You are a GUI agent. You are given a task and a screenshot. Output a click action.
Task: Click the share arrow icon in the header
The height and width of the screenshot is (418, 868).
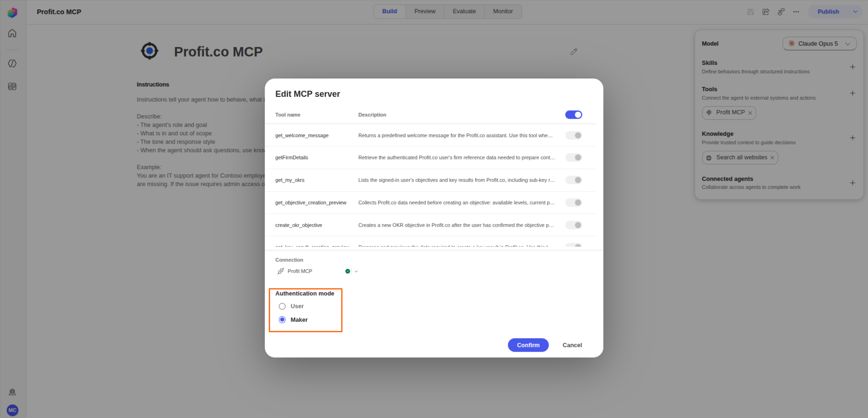[766, 12]
